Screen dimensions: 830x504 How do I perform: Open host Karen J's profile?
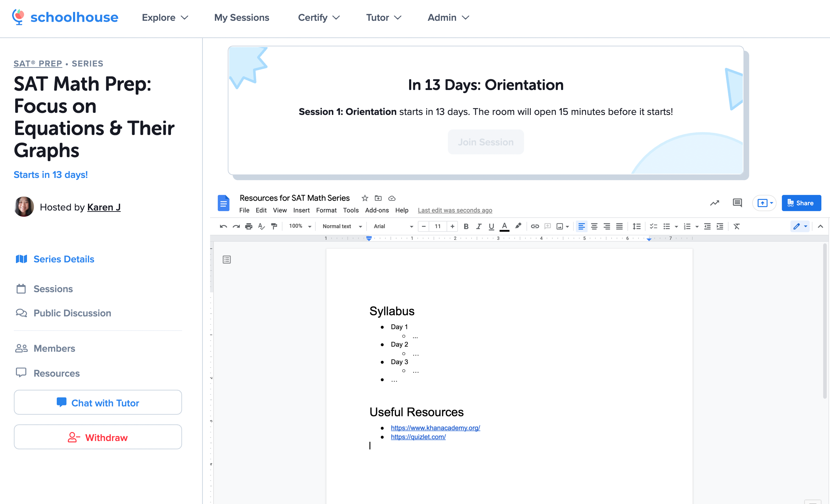coord(104,207)
